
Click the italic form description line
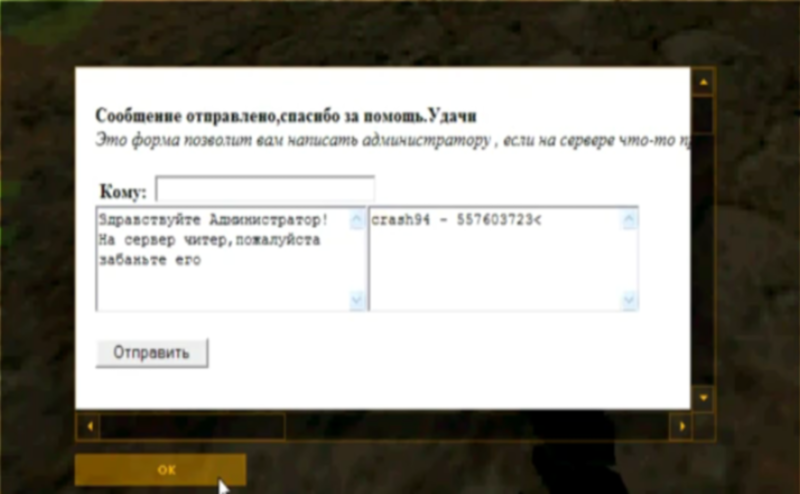tap(390, 139)
